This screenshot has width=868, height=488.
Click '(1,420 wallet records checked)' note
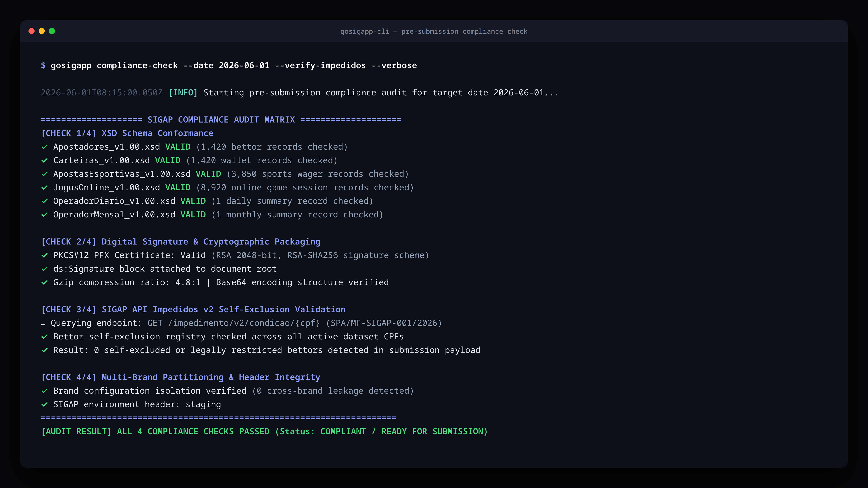(261, 160)
